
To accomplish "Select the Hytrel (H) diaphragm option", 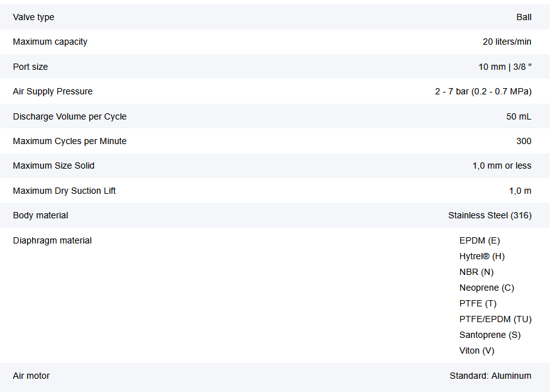I will click(482, 256).
